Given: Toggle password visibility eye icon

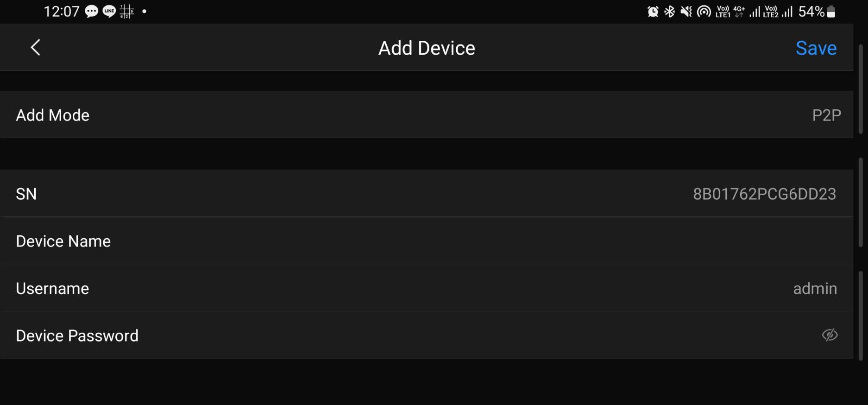Looking at the screenshot, I should point(830,335).
